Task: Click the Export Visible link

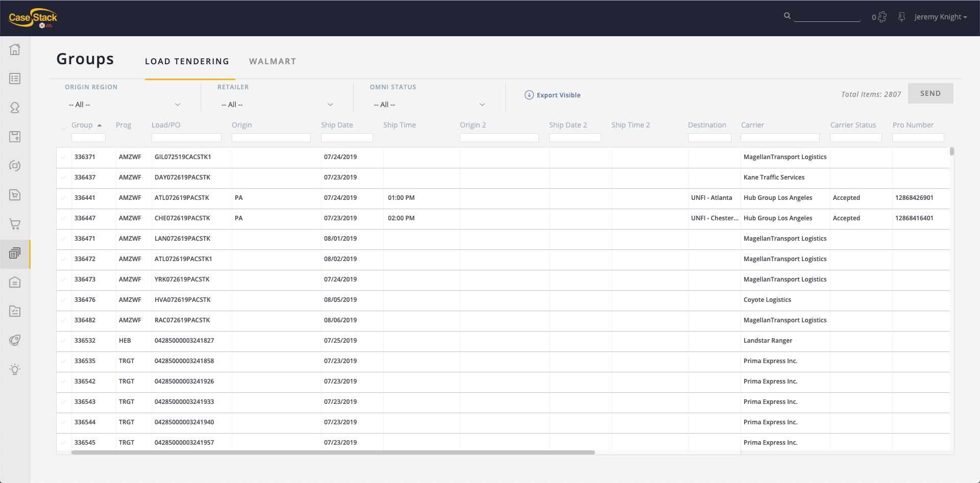Action: coord(558,95)
